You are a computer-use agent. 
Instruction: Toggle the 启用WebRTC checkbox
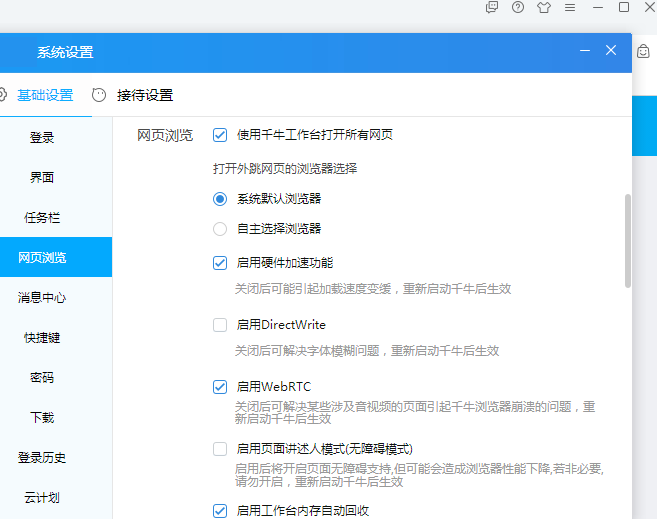(x=220, y=386)
